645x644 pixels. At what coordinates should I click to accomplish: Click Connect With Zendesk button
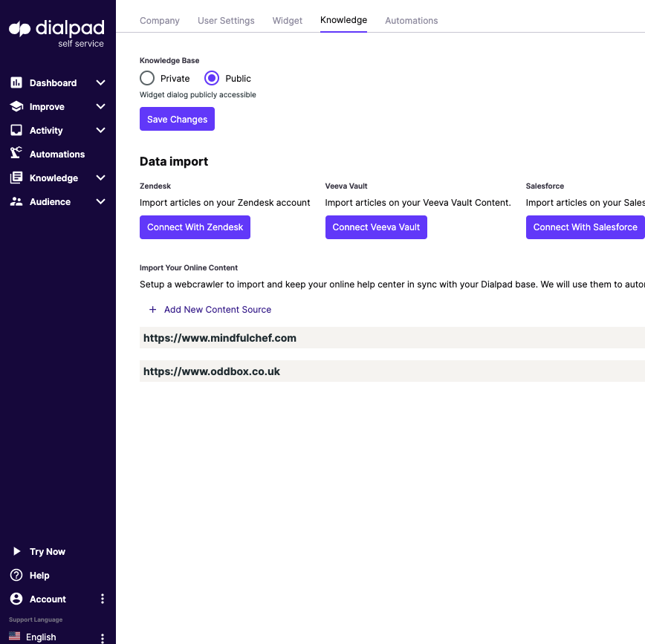195,227
